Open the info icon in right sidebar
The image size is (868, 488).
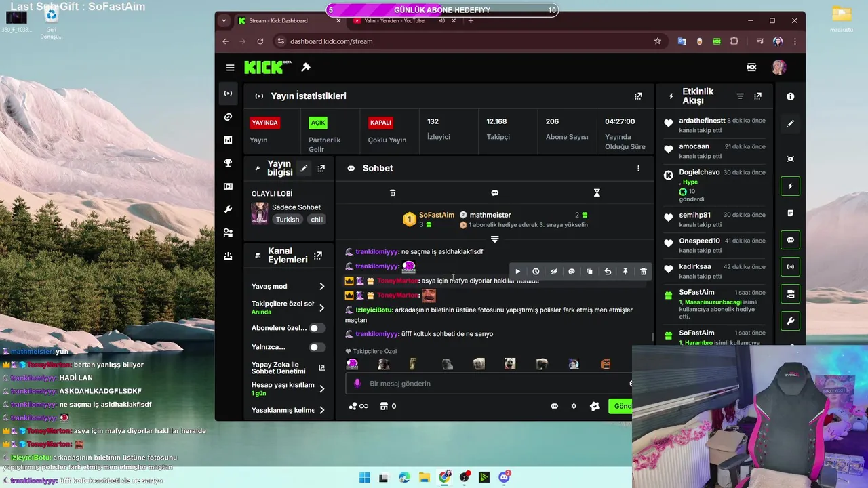(791, 97)
